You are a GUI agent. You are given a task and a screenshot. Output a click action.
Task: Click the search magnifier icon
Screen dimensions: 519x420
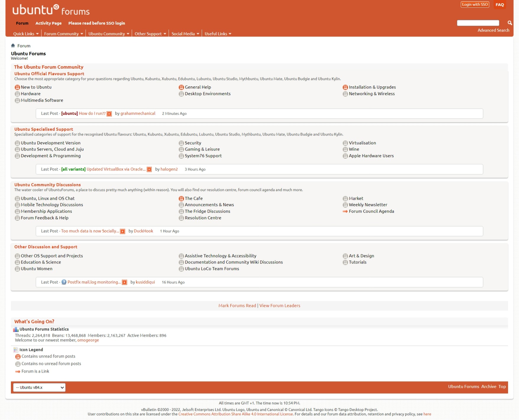510,23
